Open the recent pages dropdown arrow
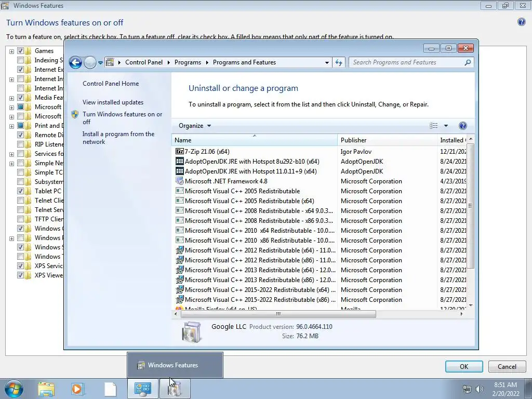 100,62
